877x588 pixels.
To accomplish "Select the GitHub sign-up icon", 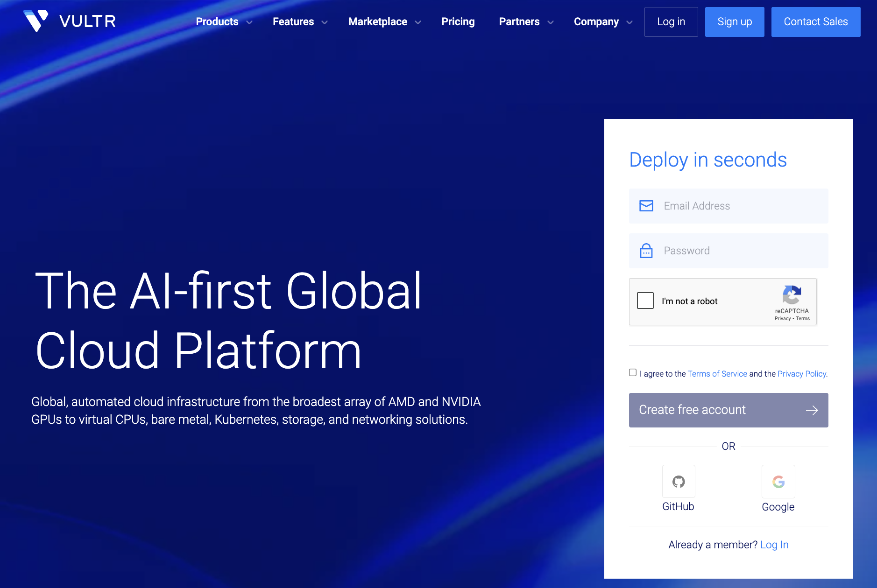I will coord(678,482).
